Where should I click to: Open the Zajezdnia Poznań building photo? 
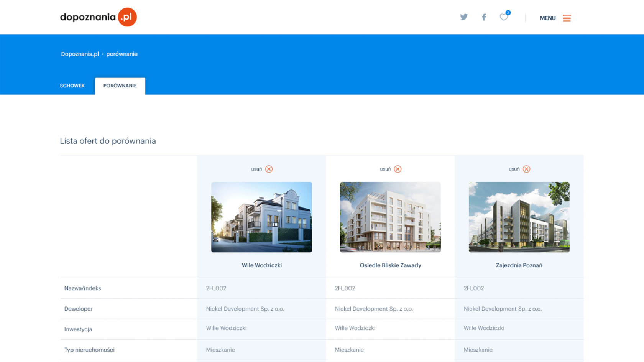coord(519,217)
